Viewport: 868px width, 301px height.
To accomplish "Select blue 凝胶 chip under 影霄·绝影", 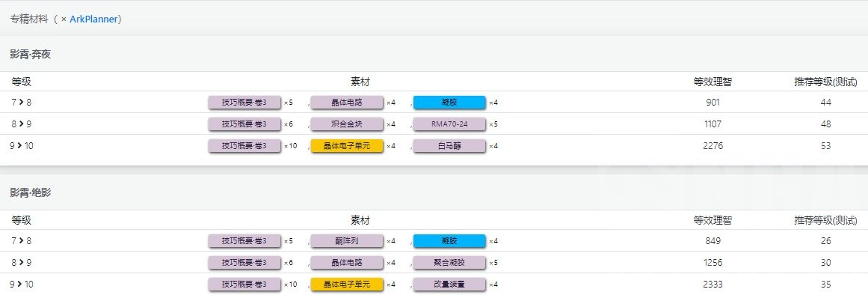I will 449,240.
